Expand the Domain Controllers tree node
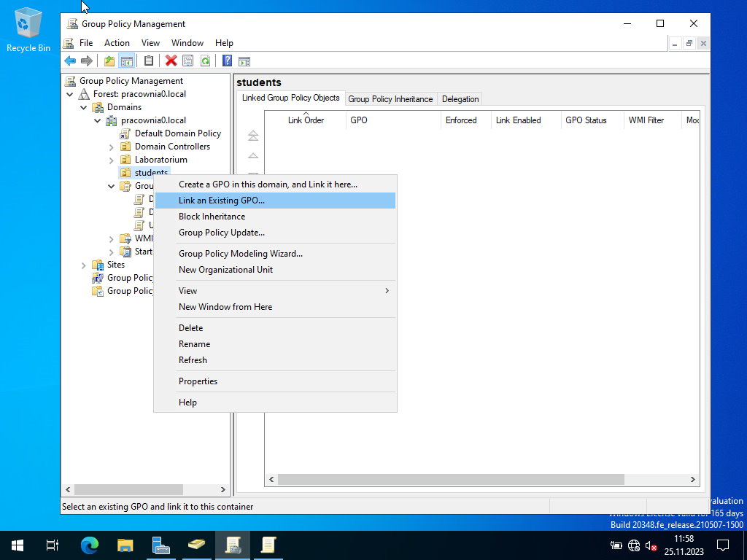The image size is (747, 560). [112, 147]
